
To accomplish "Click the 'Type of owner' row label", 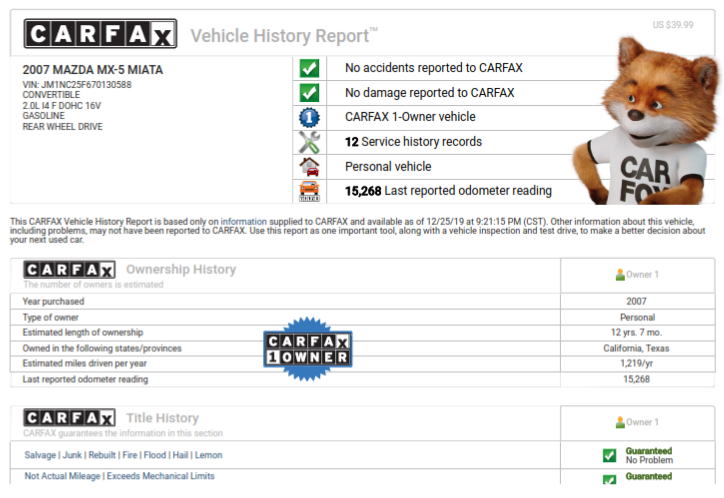I will [50, 318].
